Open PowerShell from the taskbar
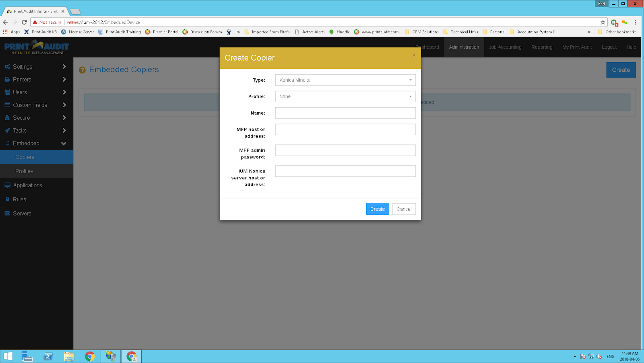 coord(48,356)
